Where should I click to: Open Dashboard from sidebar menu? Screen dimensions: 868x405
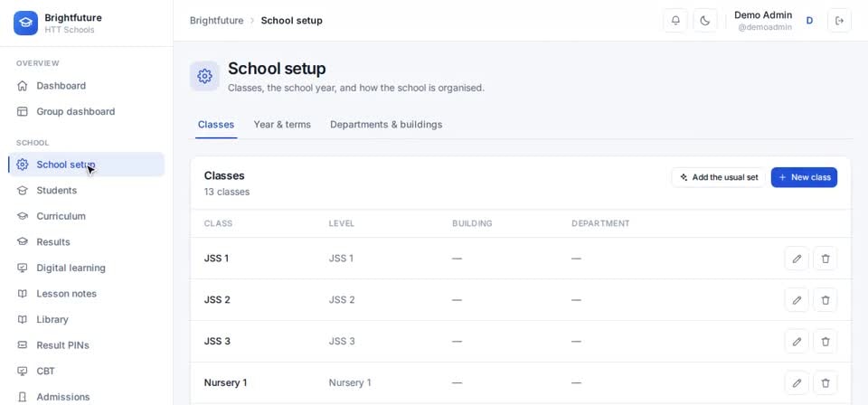[87, 86]
